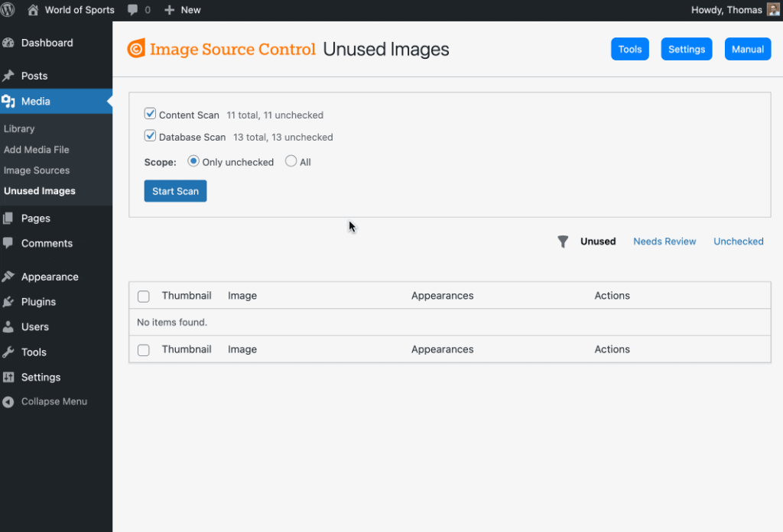The image size is (783, 532).
Task: Uncheck the Database Scan checkbox
Action: [x=150, y=135]
